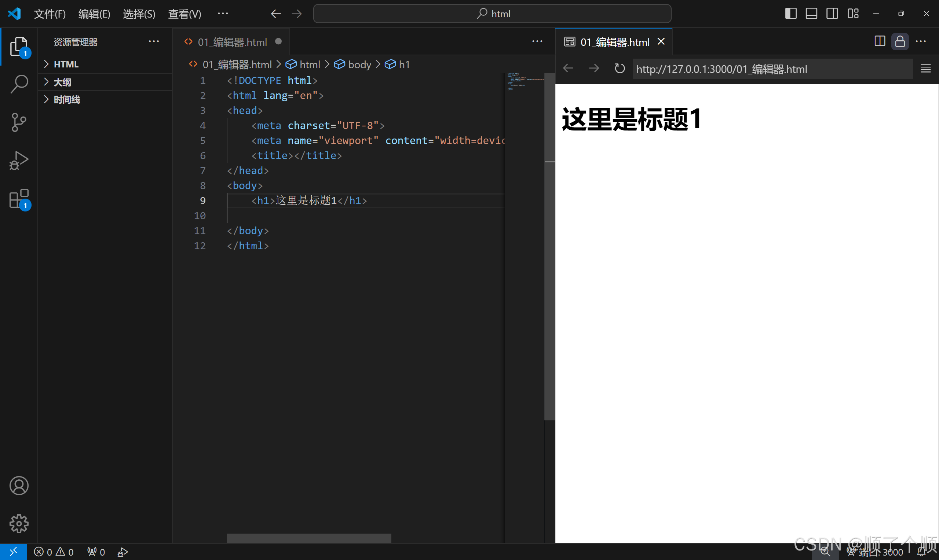Open the remote window status bar button

[x=13, y=552]
